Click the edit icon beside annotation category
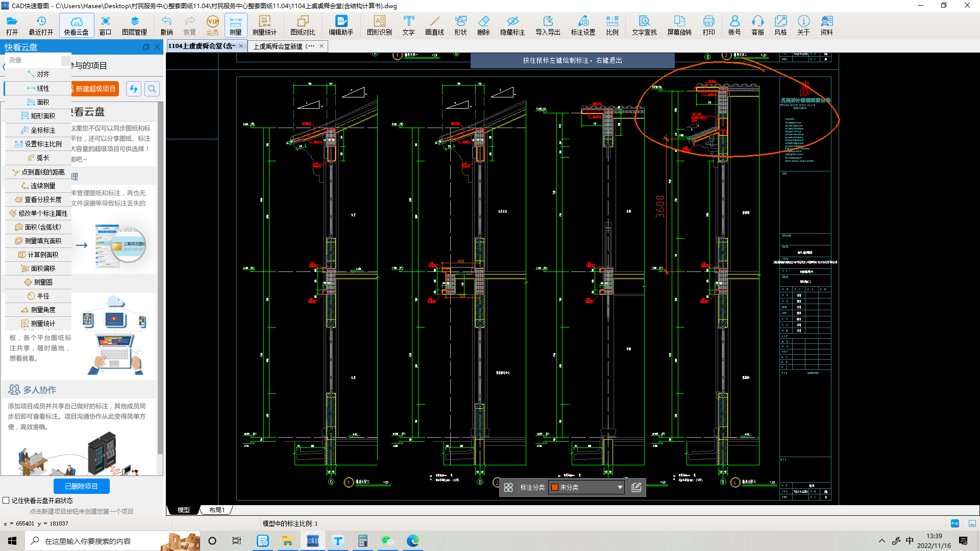 click(x=636, y=487)
